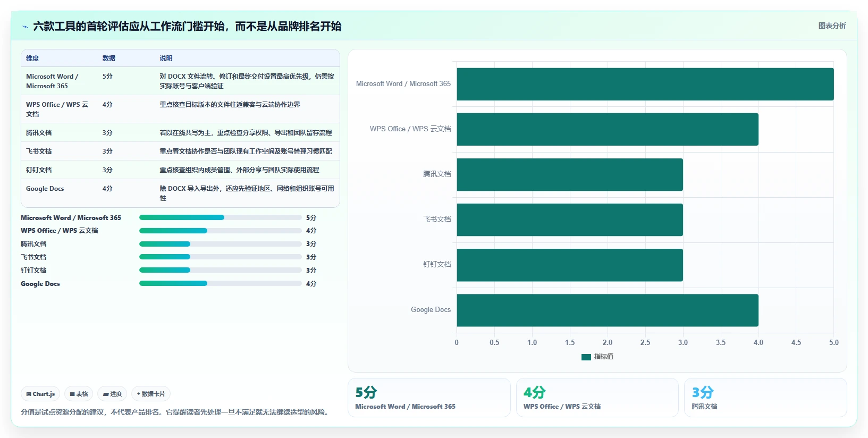Click the page title about 六款工具

pyautogui.click(x=187, y=26)
